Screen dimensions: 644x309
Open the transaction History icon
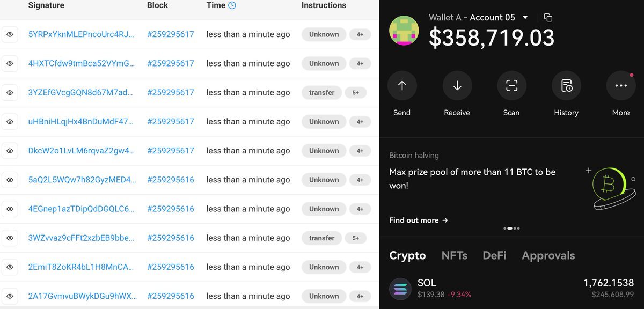(x=566, y=86)
